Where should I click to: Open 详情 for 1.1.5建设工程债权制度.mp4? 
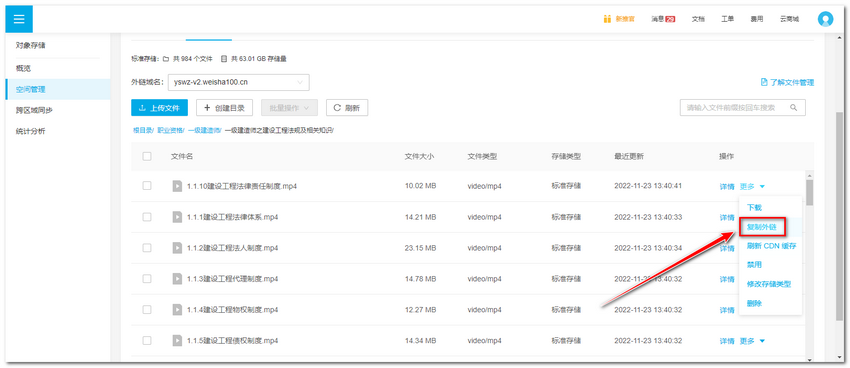pos(726,341)
